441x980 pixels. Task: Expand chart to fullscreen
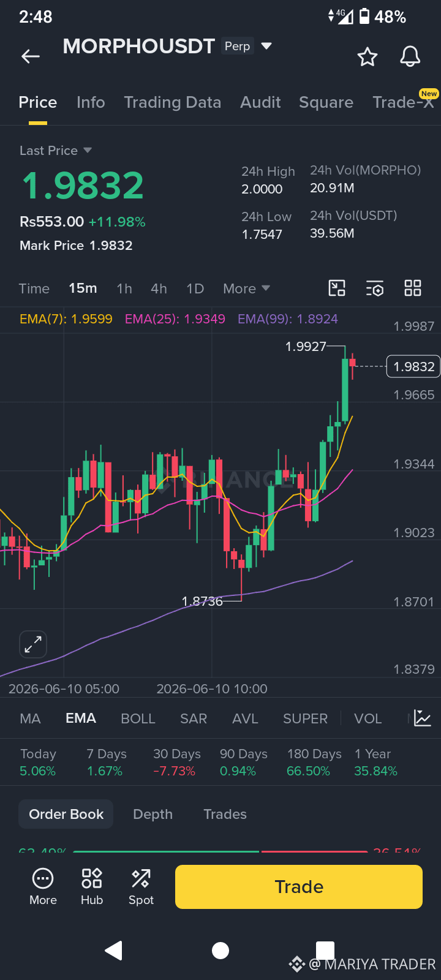pos(33,644)
